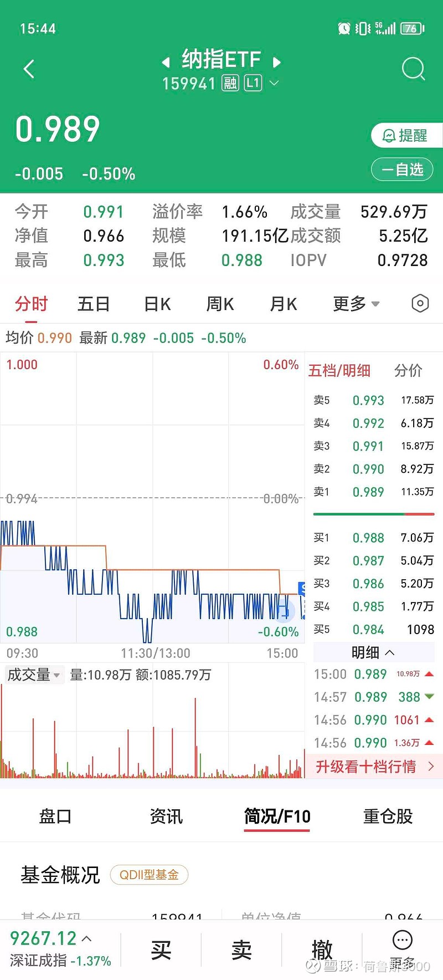Open chart settings via the target icon
Viewport: 443px width, 980px height.
[420, 304]
